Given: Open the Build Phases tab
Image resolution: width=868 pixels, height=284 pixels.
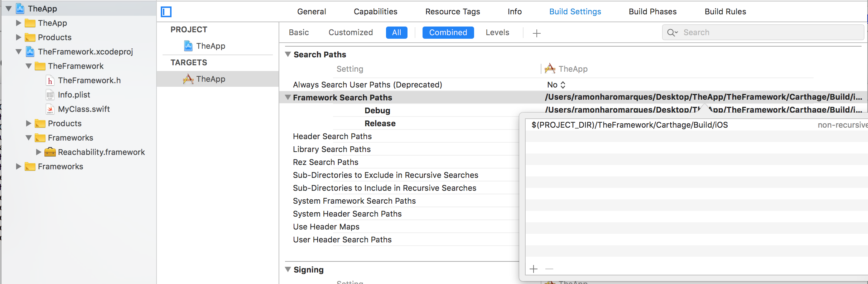Looking at the screenshot, I should click(x=652, y=12).
